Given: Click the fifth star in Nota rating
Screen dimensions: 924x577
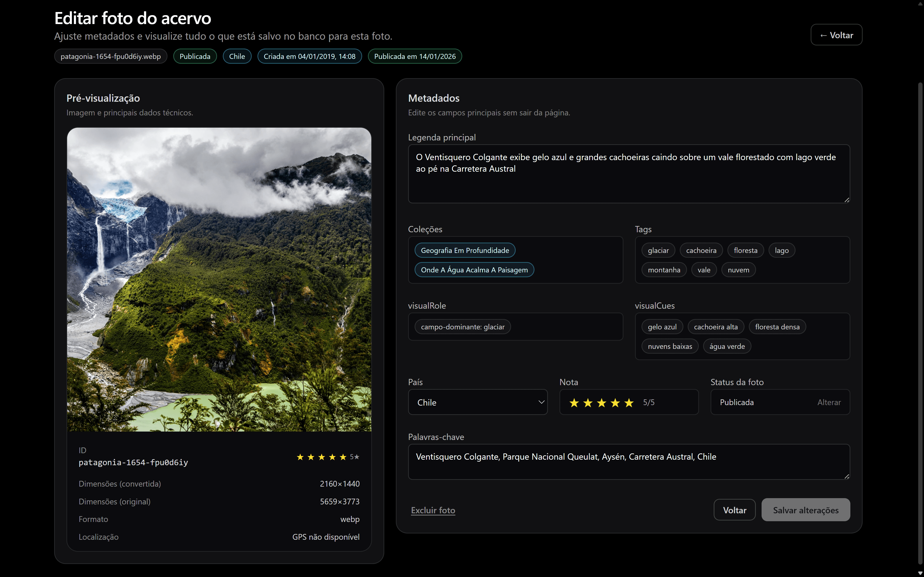Looking at the screenshot, I should [x=629, y=403].
